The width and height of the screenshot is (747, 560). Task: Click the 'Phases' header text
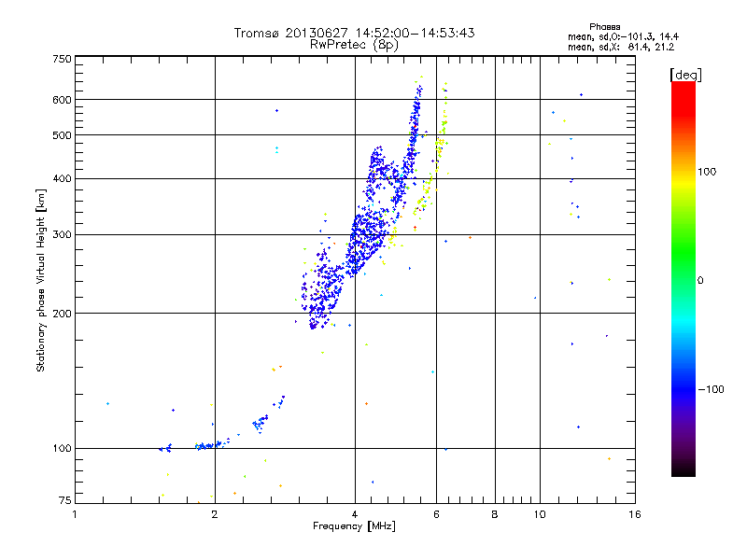click(x=604, y=27)
